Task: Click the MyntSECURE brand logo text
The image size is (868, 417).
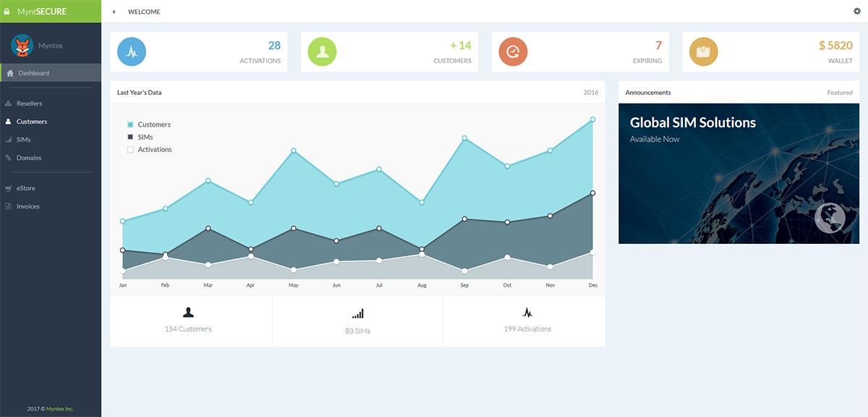Action: 42,12
